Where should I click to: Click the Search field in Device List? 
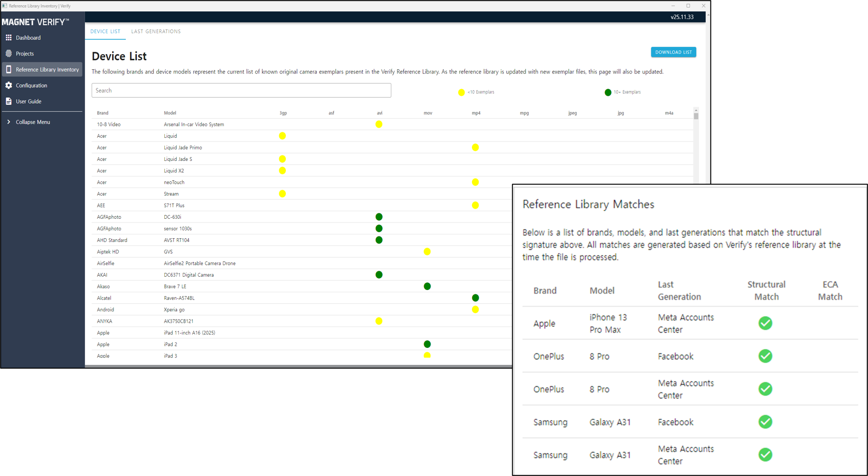click(x=241, y=90)
